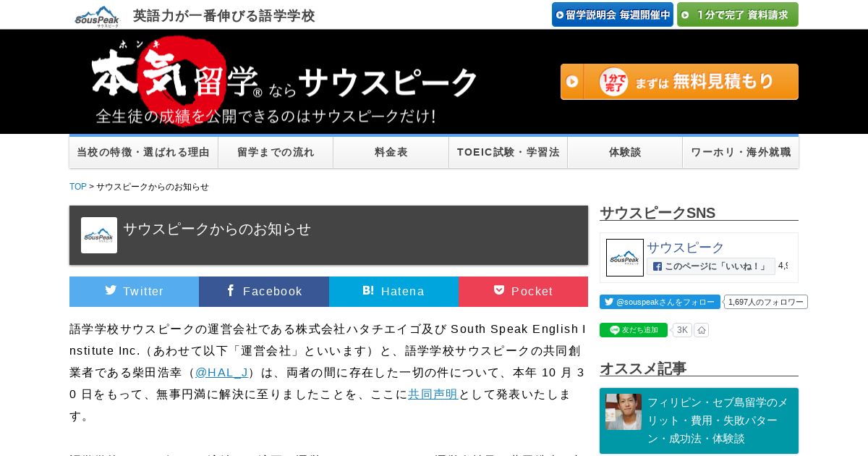Screen dimensions: 868x456
Task: Click the LINE 友だち追加 button
Action: [634, 330]
